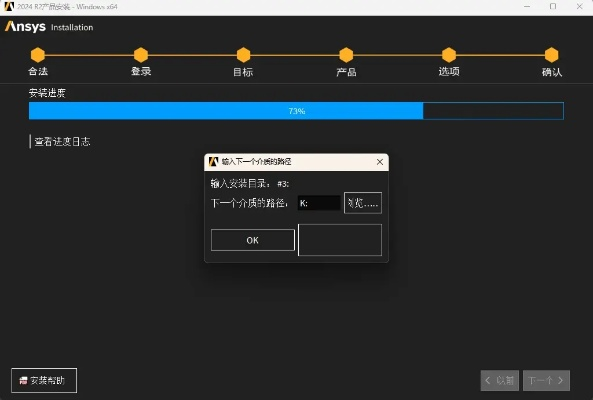Open the 安装帮助 install help button
This screenshot has height=400, width=593.
click(x=44, y=380)
